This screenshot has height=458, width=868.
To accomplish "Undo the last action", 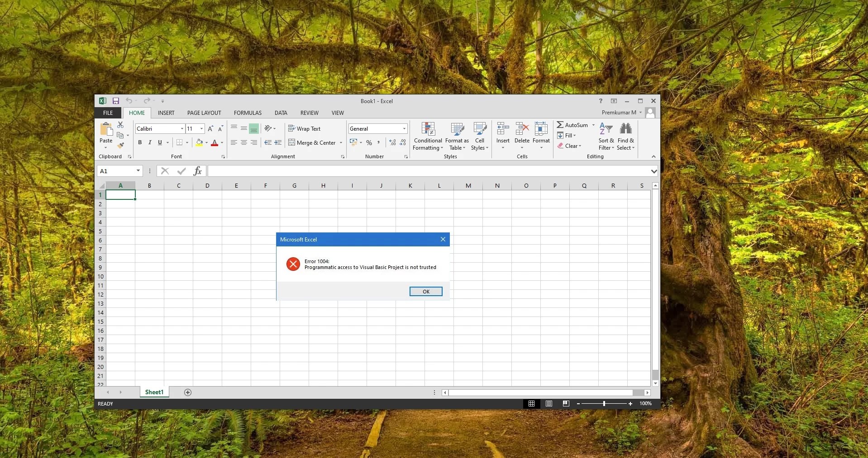I will pyautogui.click(x=129, y=101).
